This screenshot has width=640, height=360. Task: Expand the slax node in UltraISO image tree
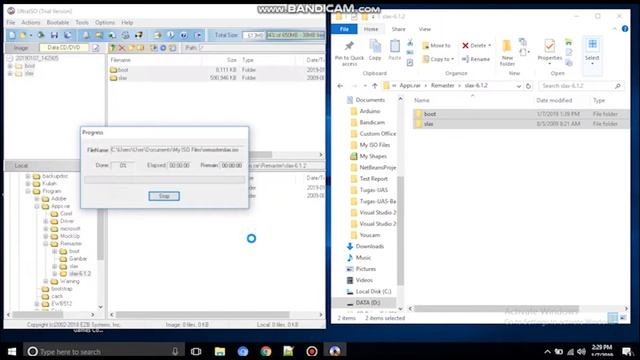click(10, 73)
